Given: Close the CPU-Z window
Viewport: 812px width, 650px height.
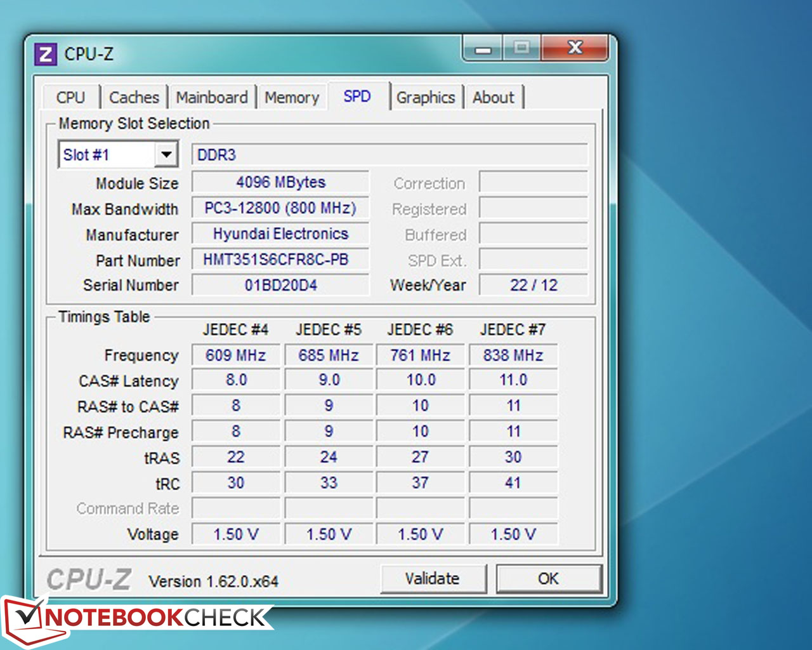Looking at the screenshot, I should click(575, 48).
